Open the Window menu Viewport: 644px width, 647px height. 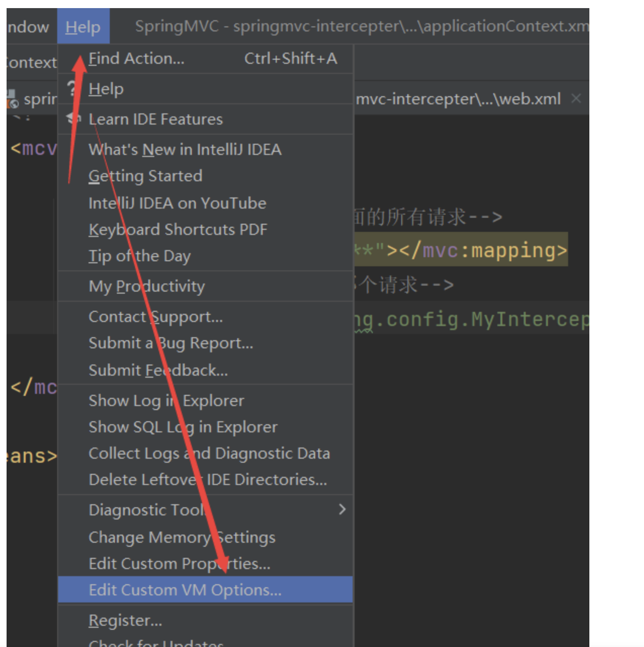pyautogui.click(x=28, y=26)
